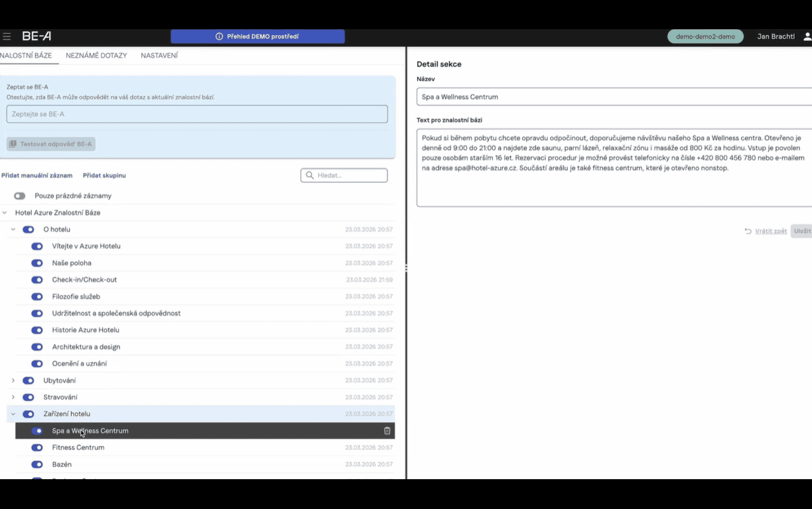Viewport: 812px width, 509px height.
Task: Select the Check-in/Check-out row
Action: pos(205,280)
